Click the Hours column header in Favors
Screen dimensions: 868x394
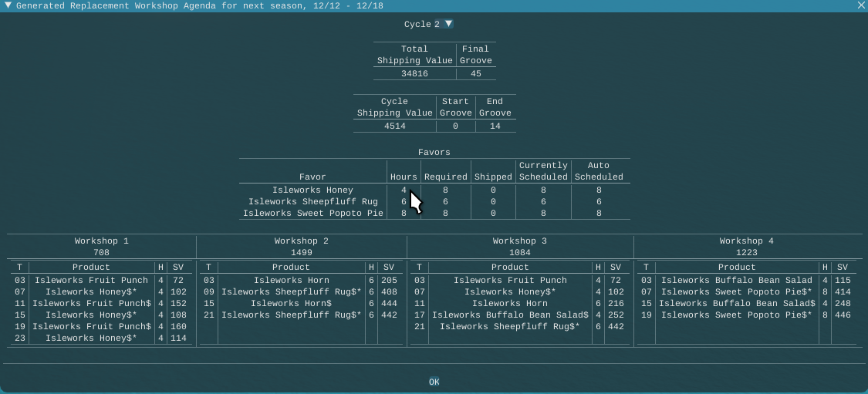[404, 177]
